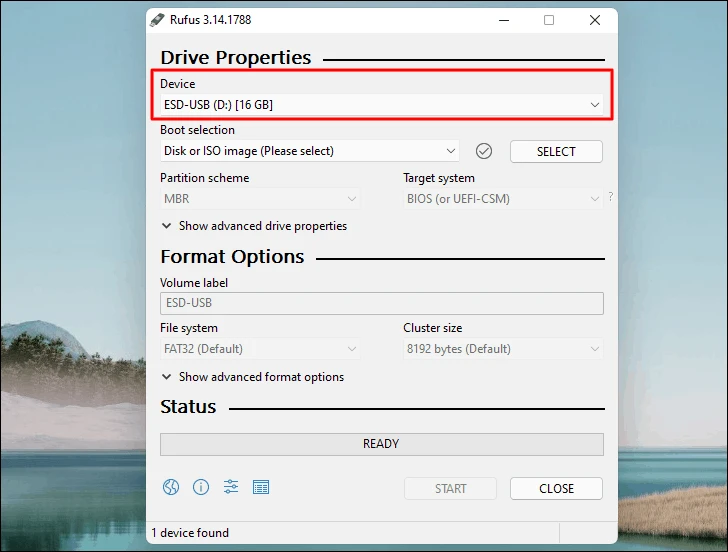Open the Cluster size dropdown
The width and height of the screenshot is (728, 552).
coord(503,349)
